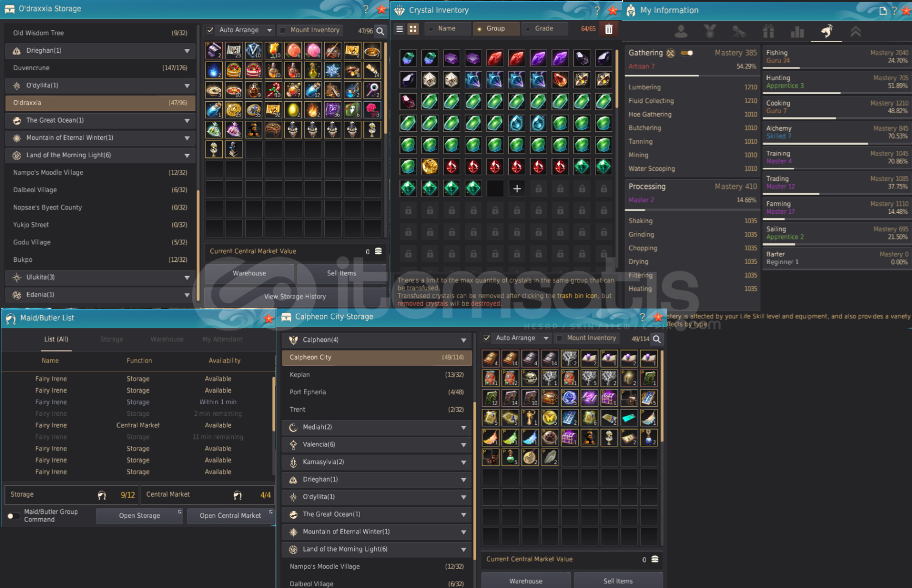
Task: Toggle the Crystal Inventory favorite star
Action: click(x=613, y=10)
